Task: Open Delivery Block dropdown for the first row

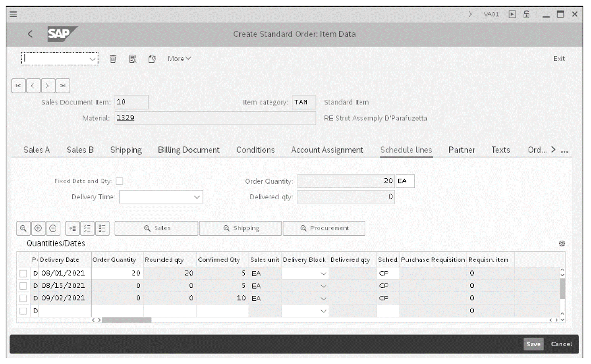Action: (x=323, y=273)
